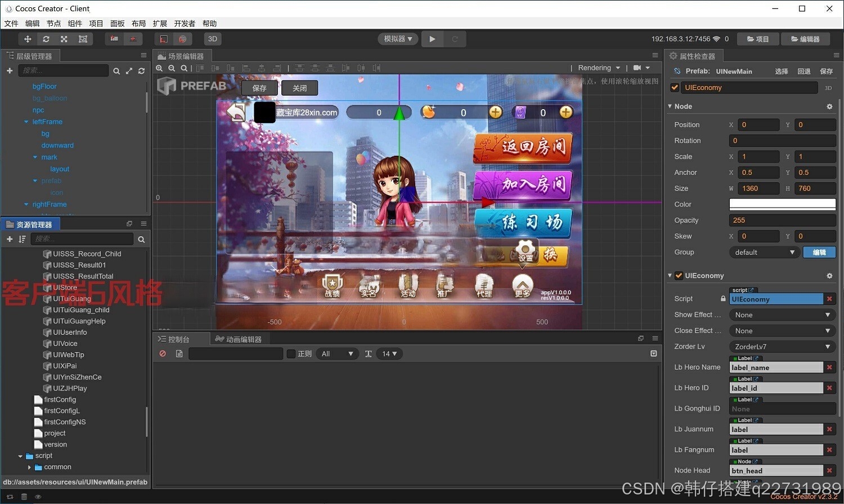Viewport: 844px width, 504px height.
Task: Click the UIEconomy component gear icon
Action: point(829,276)
